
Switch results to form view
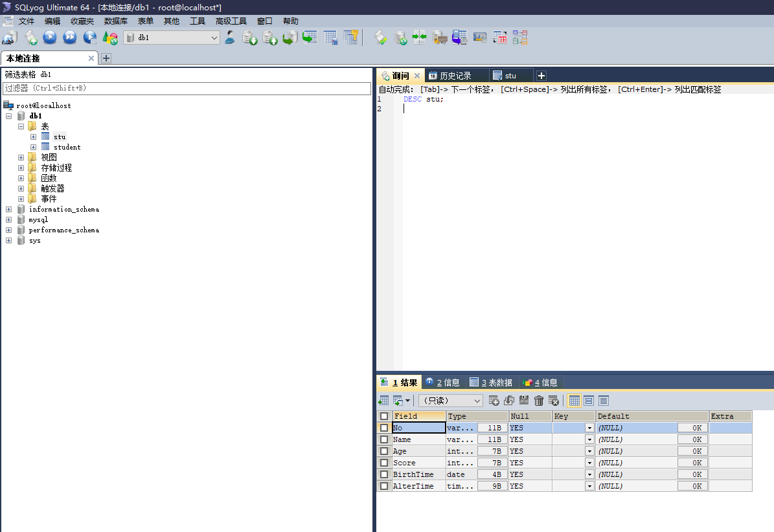click(x=588, y=401)
